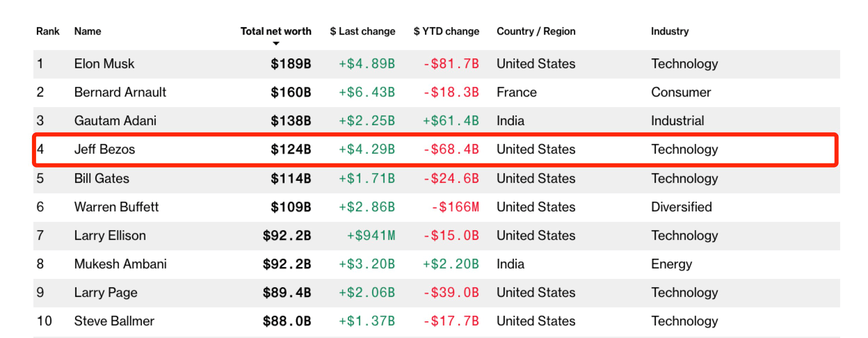
Task: Open Warren Buffett's name link
Action: pos(117,207)
